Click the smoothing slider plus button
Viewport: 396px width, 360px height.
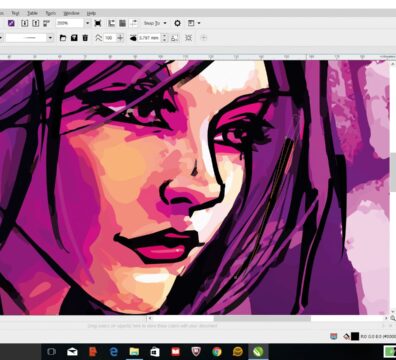[x=120, y=38]
